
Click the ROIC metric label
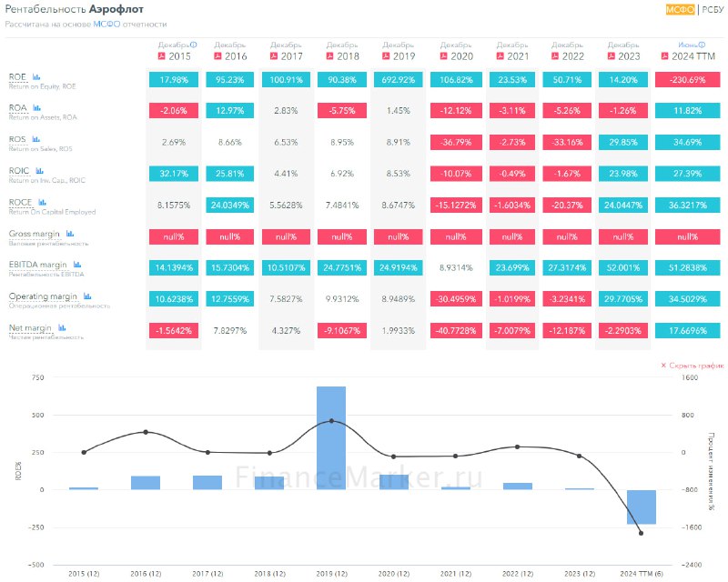[19, 171]
